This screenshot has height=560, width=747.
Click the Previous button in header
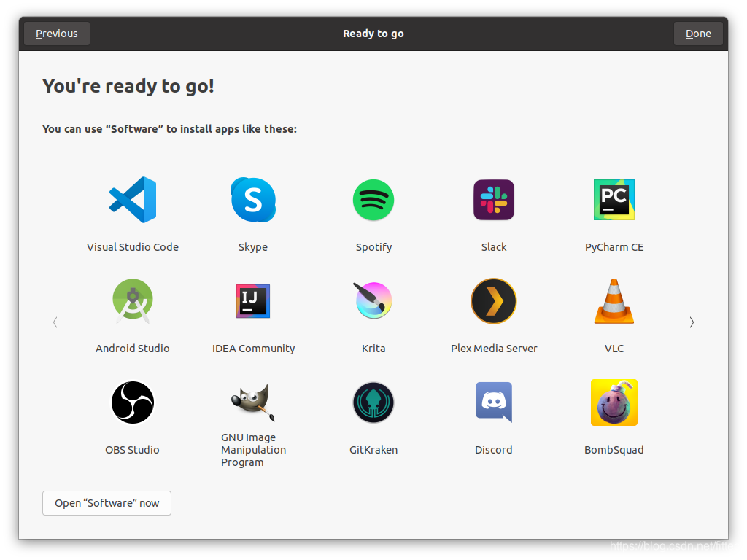(x=57, y=34)
